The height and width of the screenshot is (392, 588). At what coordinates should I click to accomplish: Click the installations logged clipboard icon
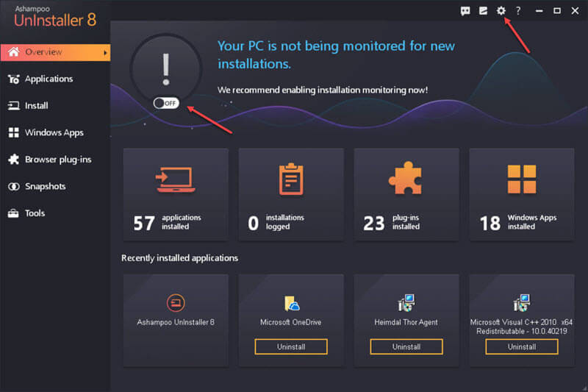pyautogui.click(x=291, y=179)
